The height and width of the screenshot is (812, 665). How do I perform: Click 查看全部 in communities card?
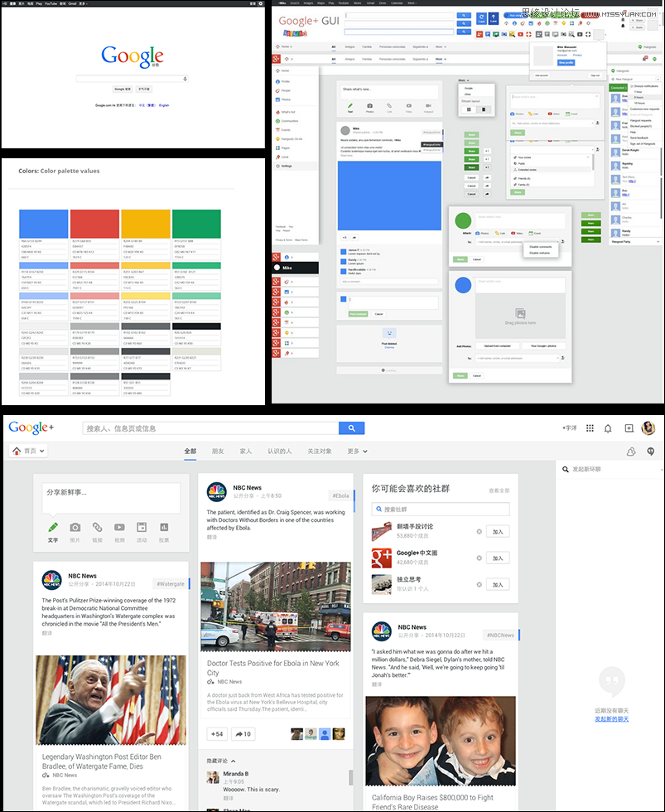point(499,491)
